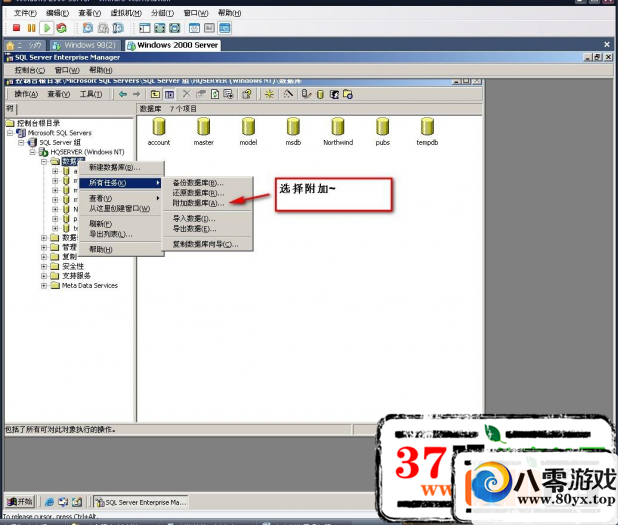The height and width of the screenshot is (525, 618).
Task: Click the VMware quick switch icon
Action: coord(160,28)
